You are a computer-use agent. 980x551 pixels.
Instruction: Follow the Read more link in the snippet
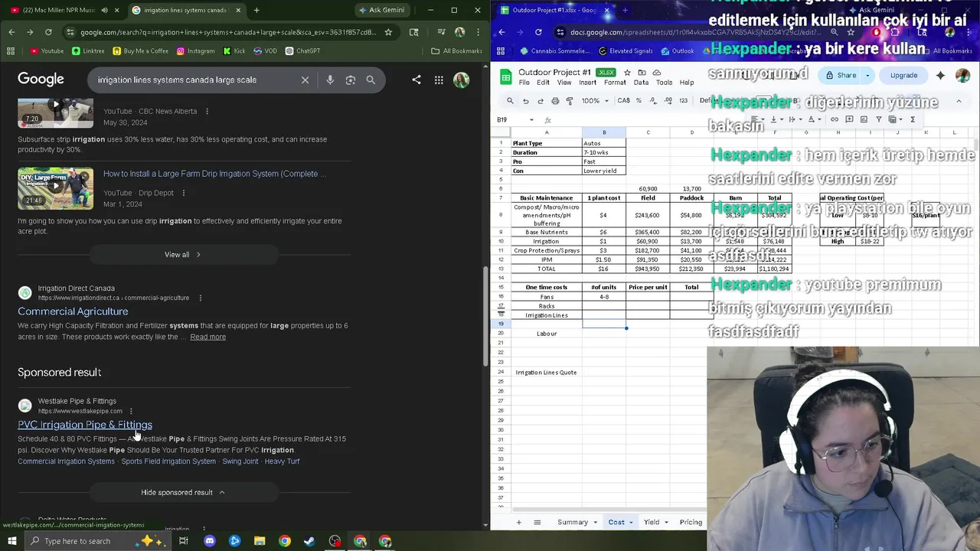[207, 337]
